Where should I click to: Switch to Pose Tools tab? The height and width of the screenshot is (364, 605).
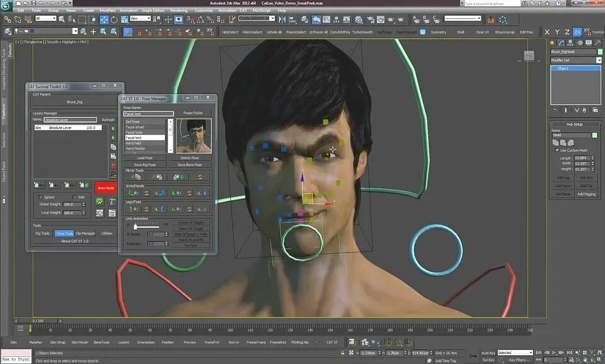point(64,233)
